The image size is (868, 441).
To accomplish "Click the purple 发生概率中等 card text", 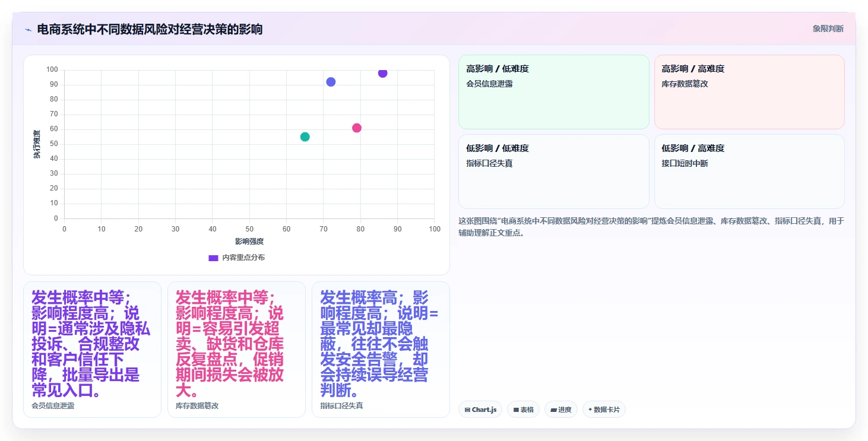I will pyautogui.click(x=91, y=344).
